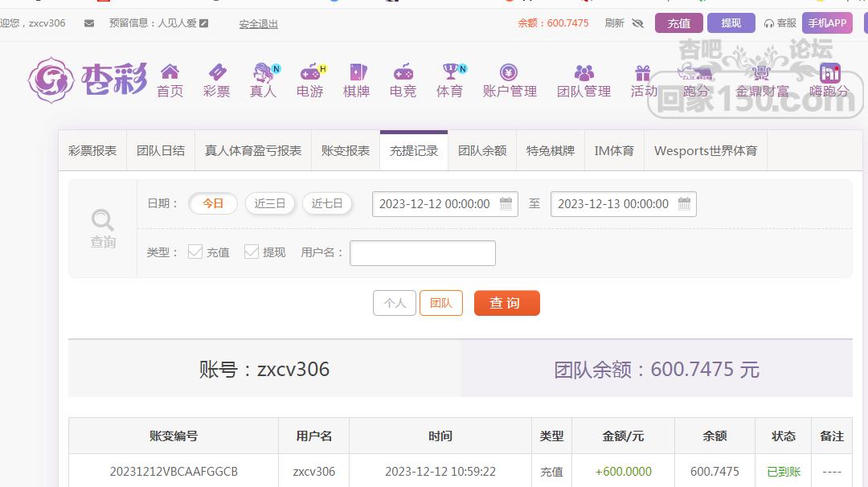The image size is (868, 487).
Task: Open the 金鼎财富 nav icon
Action: 762,81
